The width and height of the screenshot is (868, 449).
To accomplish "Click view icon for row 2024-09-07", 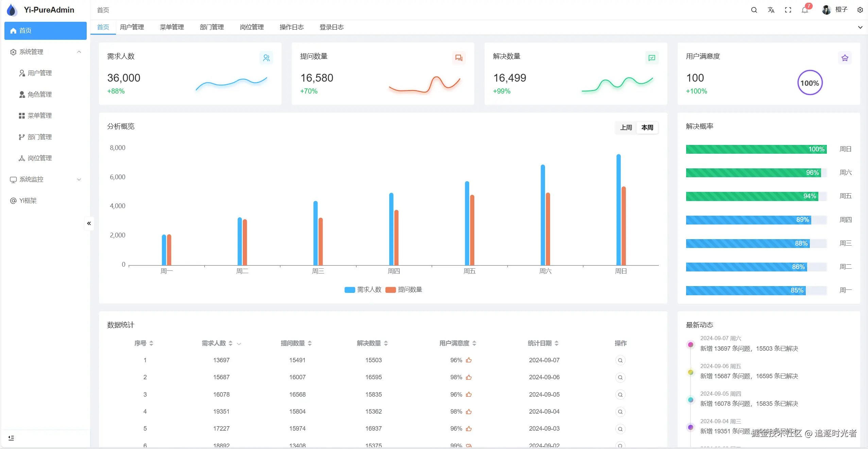I will click(x=620, y=360).
